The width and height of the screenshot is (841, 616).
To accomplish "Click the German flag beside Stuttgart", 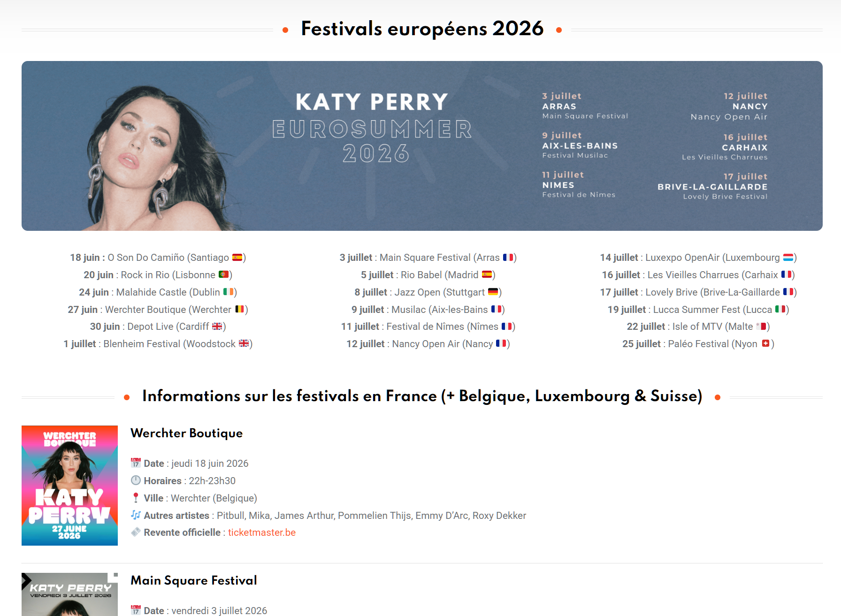I will 493,292.
